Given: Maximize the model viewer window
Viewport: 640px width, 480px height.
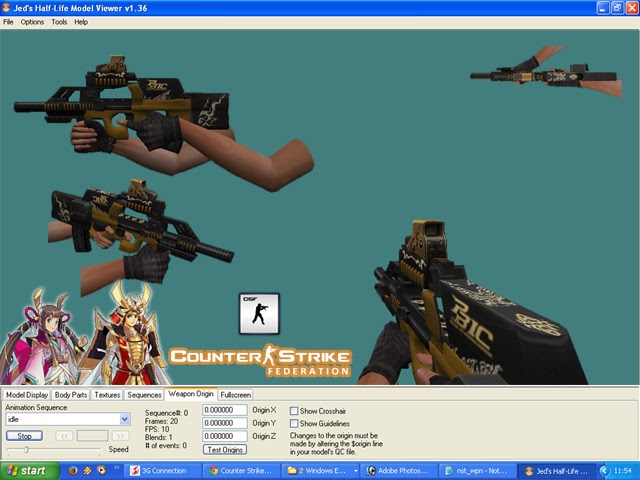Looking at the screenshot, I should [618, 8].
